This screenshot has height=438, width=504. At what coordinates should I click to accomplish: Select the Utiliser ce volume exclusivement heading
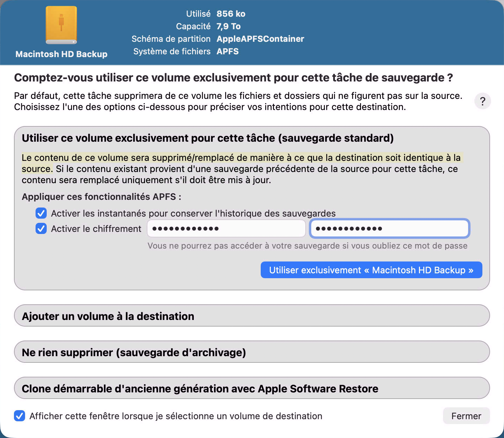pos(208,138)
